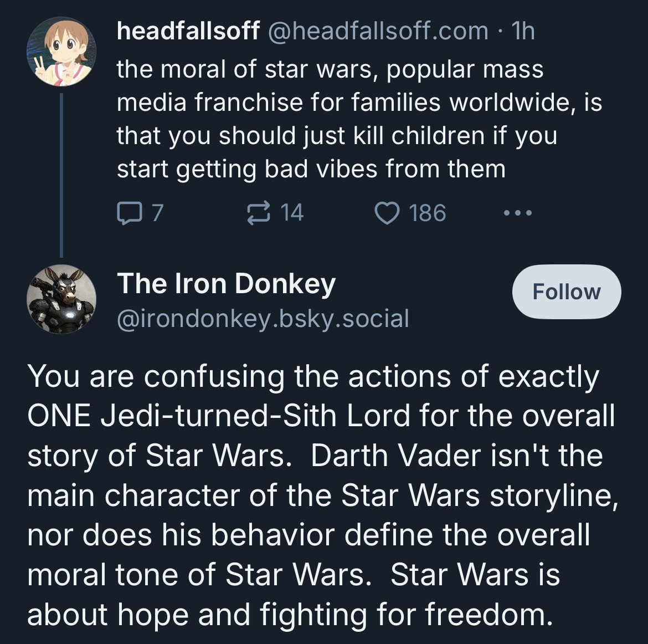648x644 pixels.
Task: Open the 1h timestamp link
Action: pyautogui.click(x=523, y=31)
